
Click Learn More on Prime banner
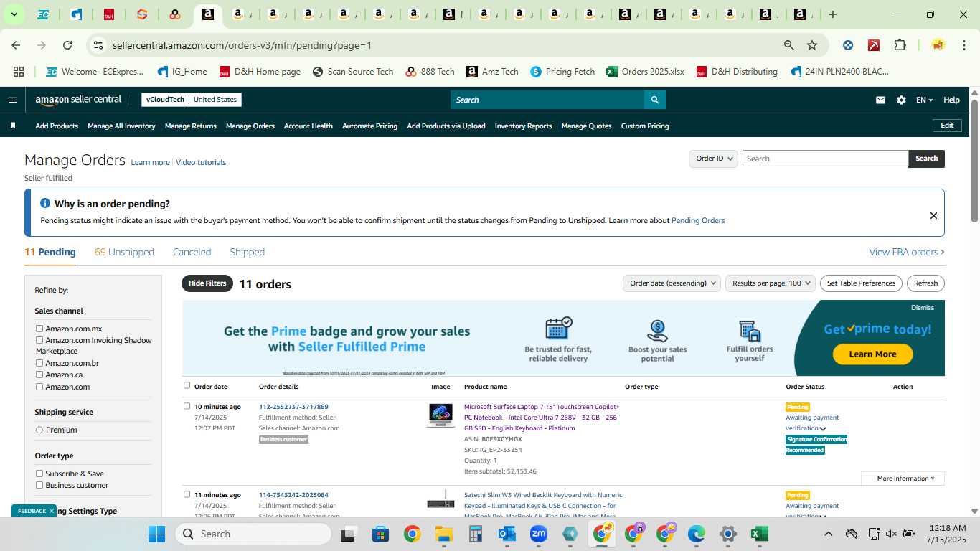point(872,354)
